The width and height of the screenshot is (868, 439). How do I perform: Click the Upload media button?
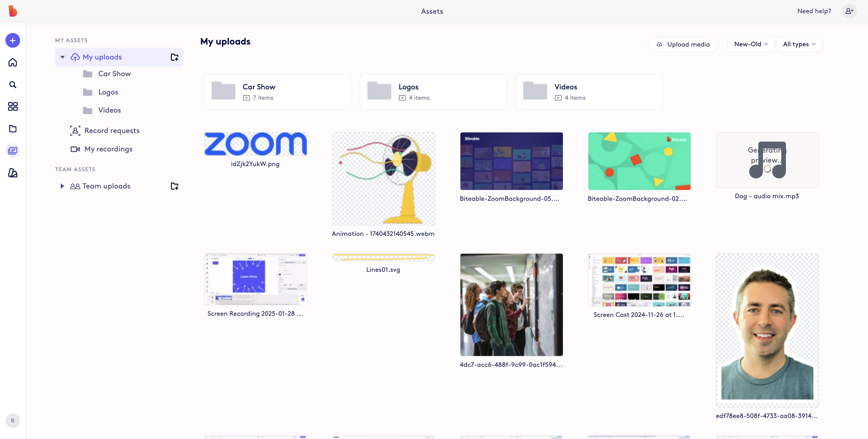(683, 44)
